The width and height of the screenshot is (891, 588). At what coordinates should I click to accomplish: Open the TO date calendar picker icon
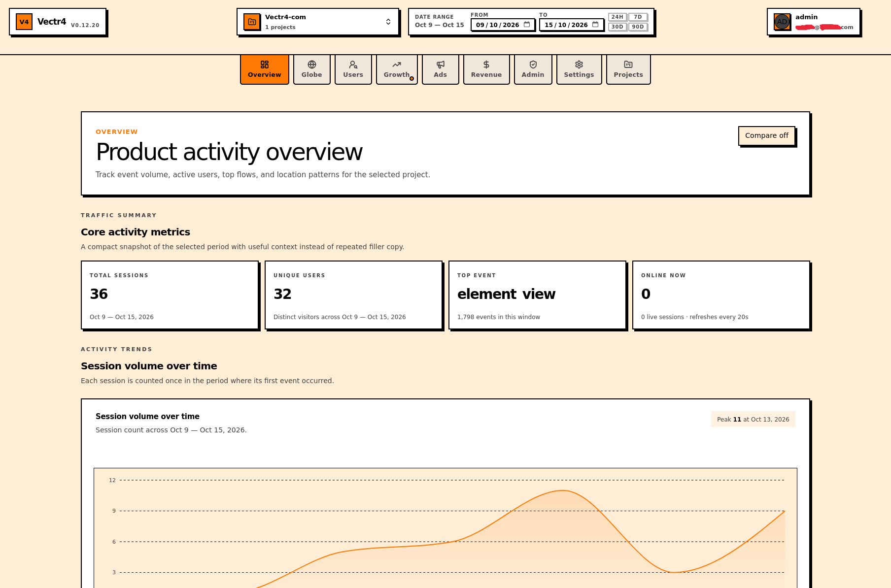click(595, 25)
